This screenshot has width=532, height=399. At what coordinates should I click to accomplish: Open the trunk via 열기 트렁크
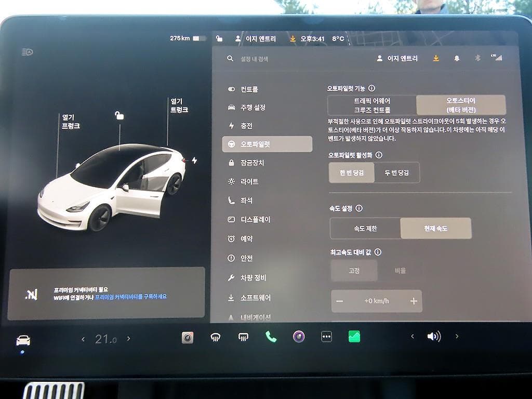(x=179, y=105)
